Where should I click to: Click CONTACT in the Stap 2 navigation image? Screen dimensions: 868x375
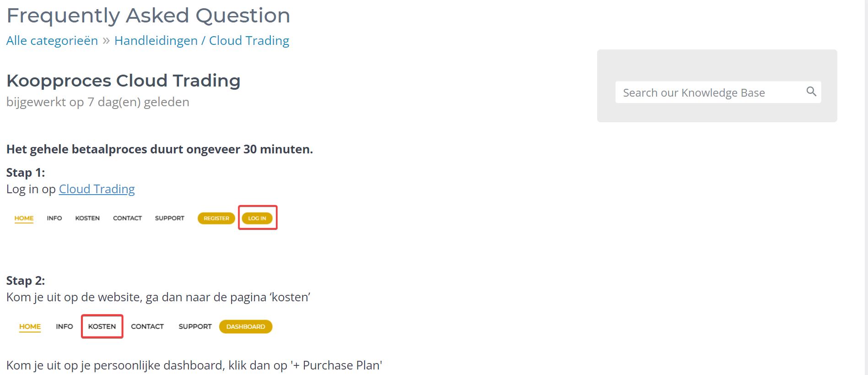(x=147, y=326)
